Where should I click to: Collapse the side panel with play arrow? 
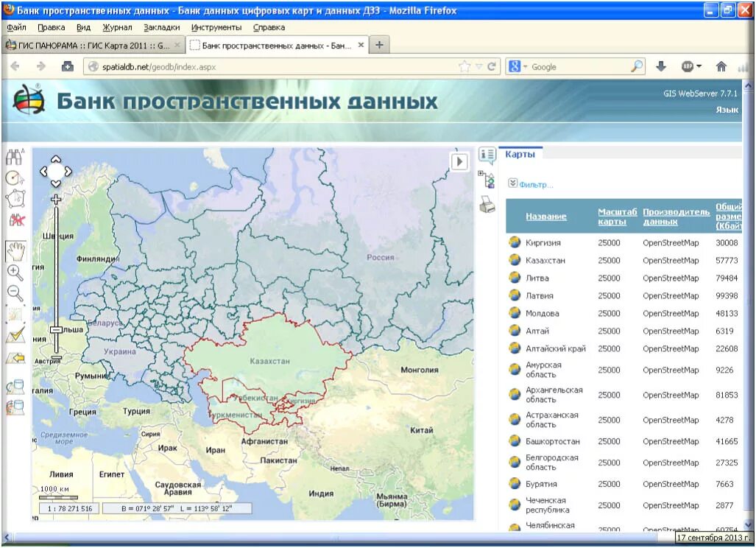click(459, 161)
